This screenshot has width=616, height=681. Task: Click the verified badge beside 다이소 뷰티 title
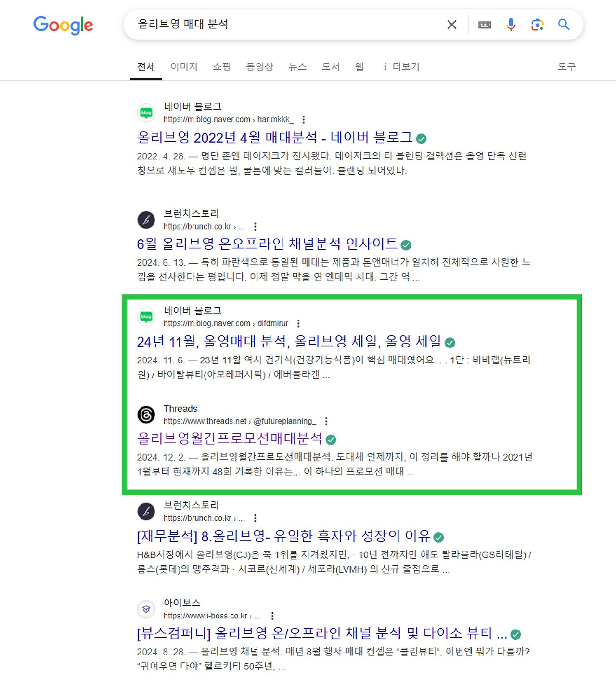[x=515, y=634]
